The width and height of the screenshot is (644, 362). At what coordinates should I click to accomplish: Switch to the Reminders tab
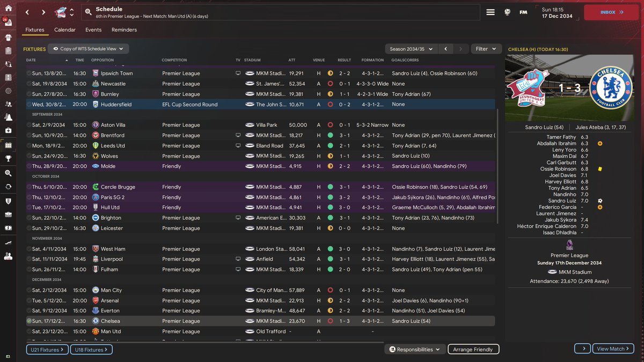(124, 30)
